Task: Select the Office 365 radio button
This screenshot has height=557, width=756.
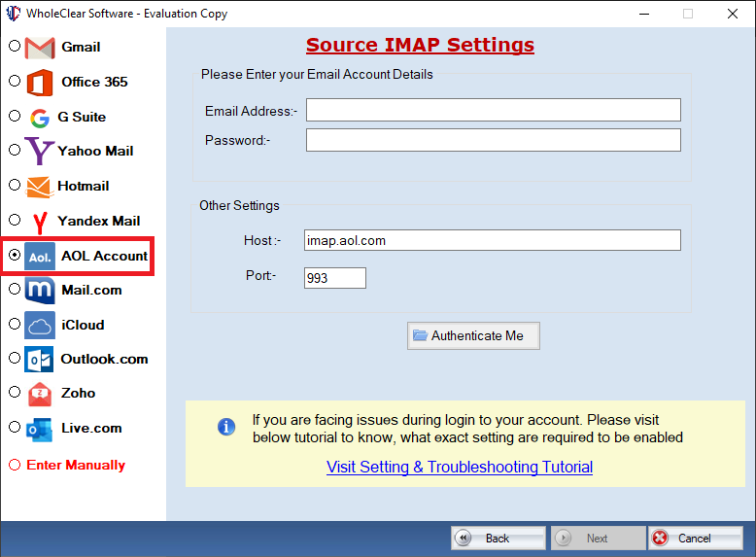Action: click(x=15, y=81)
